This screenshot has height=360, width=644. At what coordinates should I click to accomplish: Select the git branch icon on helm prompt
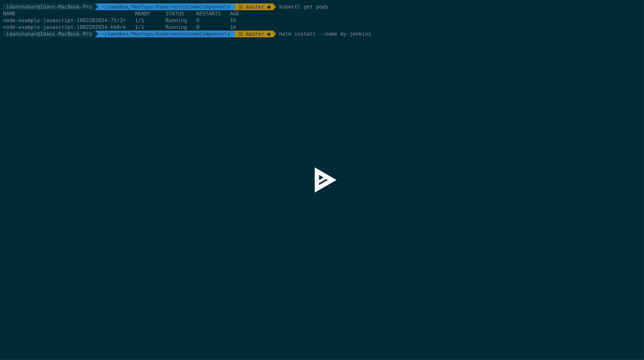(241, 34)
